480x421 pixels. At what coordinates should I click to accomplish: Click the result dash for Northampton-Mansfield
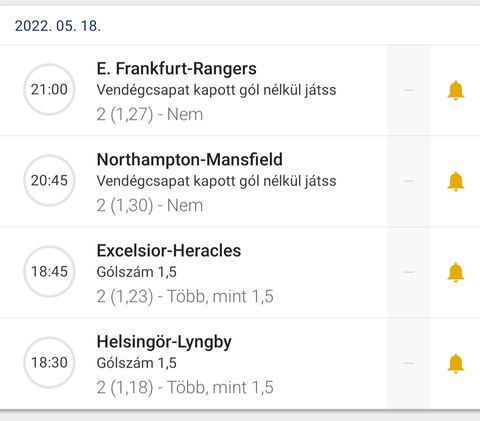click(x=409, y=181)
